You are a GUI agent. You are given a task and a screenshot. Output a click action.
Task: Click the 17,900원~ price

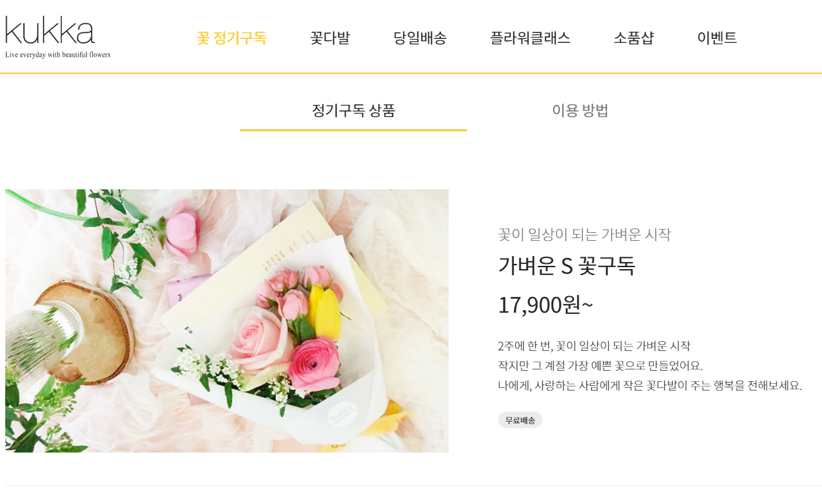click(546, 305)
